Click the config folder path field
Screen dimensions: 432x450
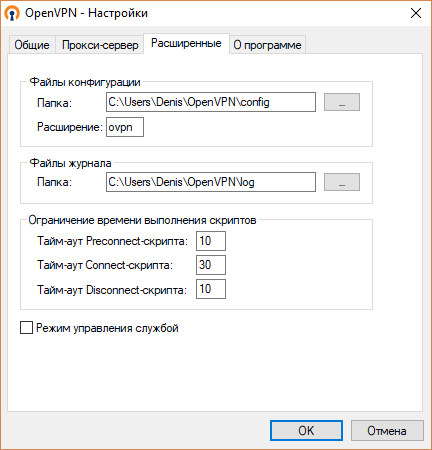pyautogui.click(x=211, y=102)
